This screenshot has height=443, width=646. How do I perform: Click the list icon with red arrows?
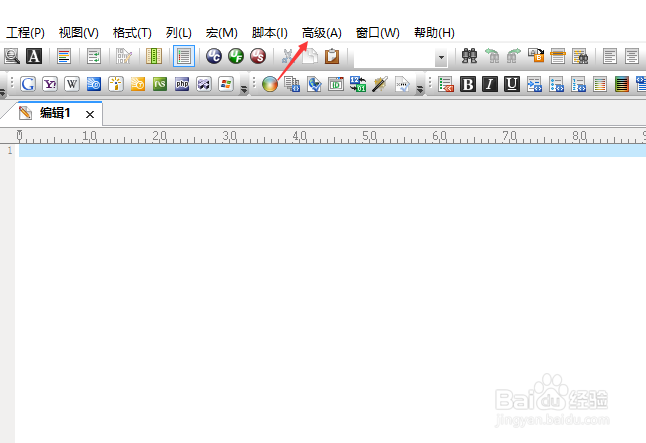pyautogui.click(x=446, y=84)
